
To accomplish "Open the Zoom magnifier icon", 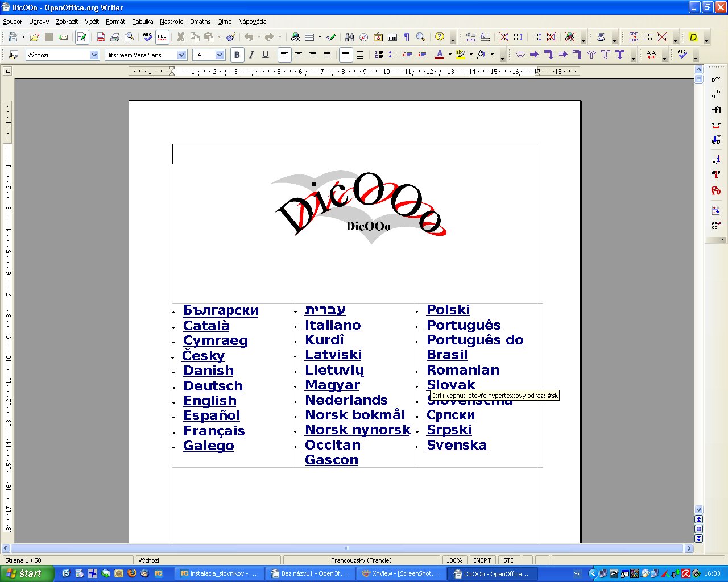I will tap(421, 37).
